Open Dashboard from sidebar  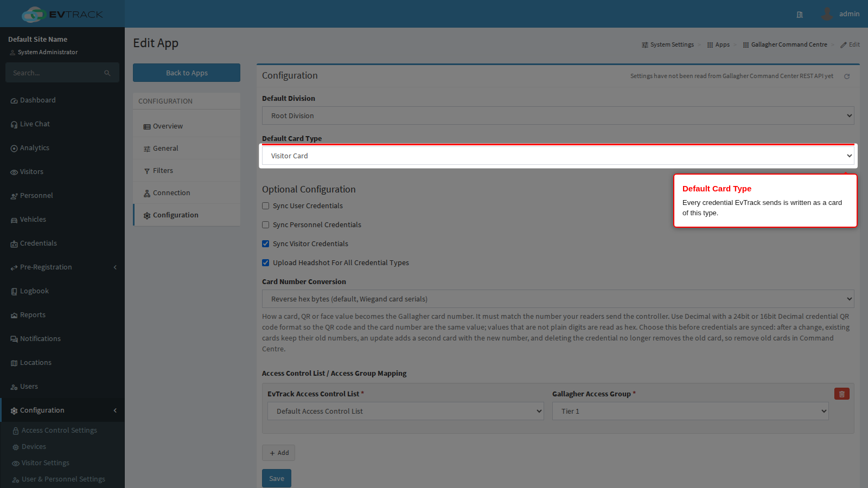[x=62, y=100]
